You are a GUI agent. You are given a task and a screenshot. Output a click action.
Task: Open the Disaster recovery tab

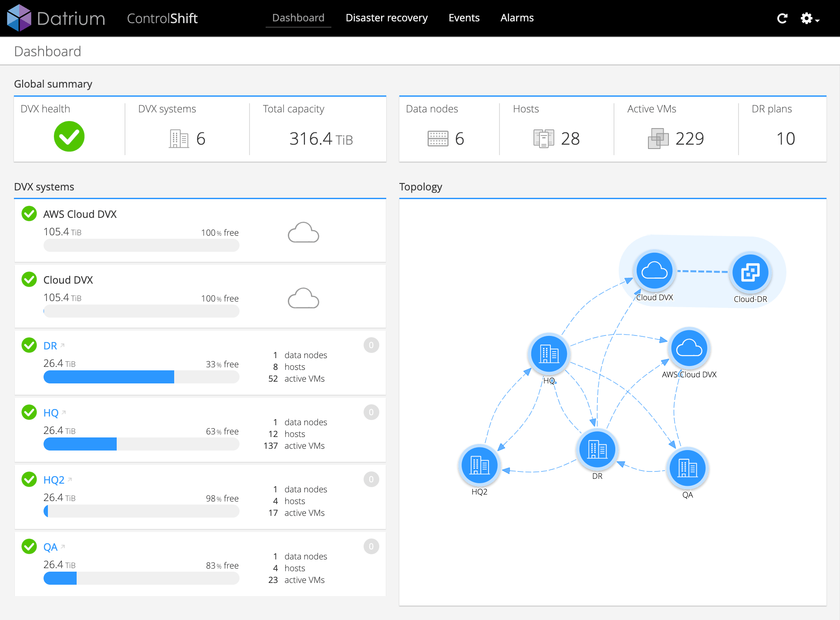pyautogui.click(x=387, y=18)
